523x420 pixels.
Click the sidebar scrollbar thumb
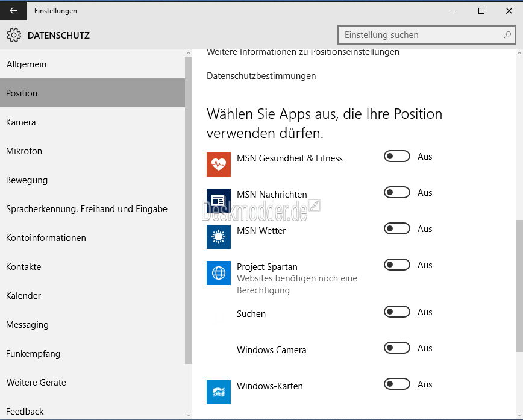coord(189,210)
